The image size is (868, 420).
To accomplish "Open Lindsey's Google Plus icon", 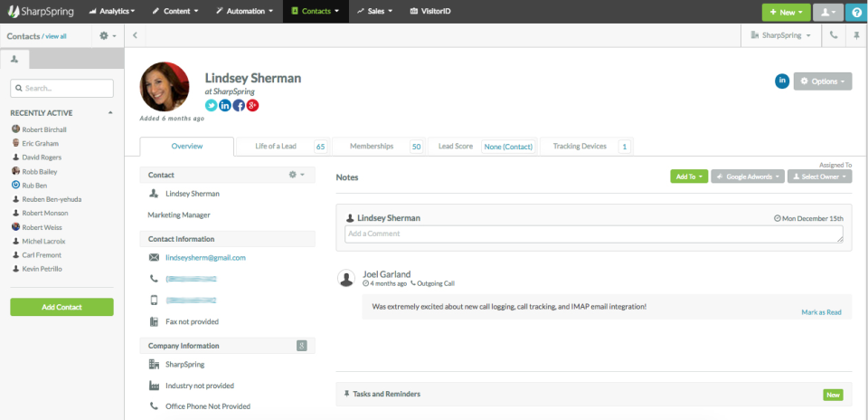I will (252, 105).
